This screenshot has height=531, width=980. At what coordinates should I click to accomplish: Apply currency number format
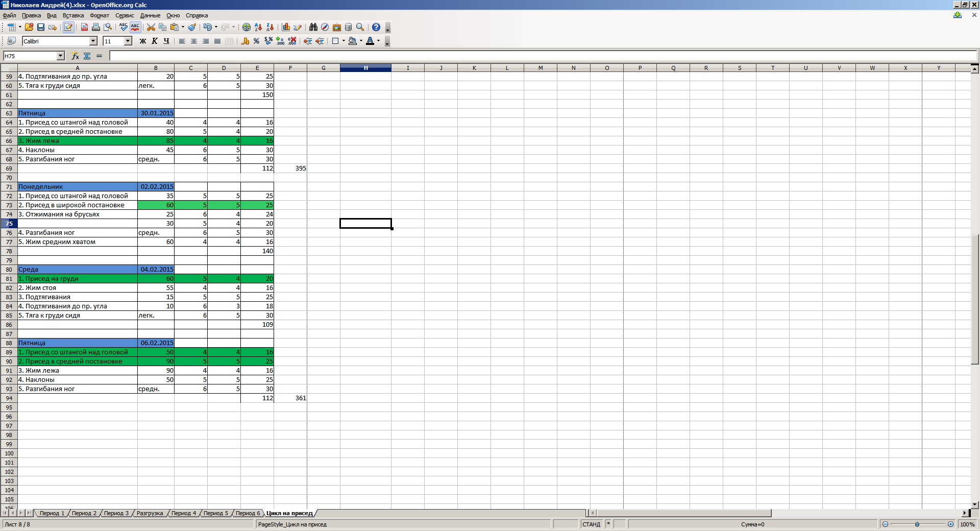[245, 41]
